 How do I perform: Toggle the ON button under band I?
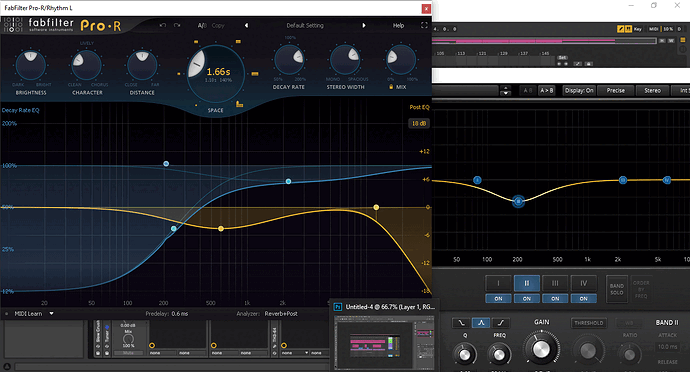click(x=498, y=298)
